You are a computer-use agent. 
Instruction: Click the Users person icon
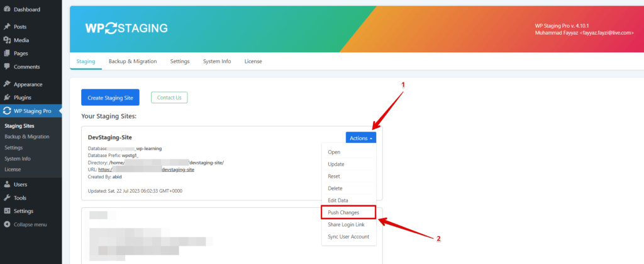coord(6,184)
